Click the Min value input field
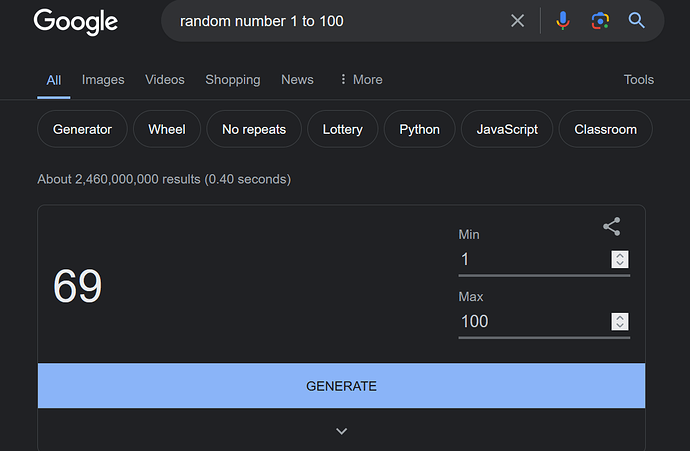 pos(533,259)
